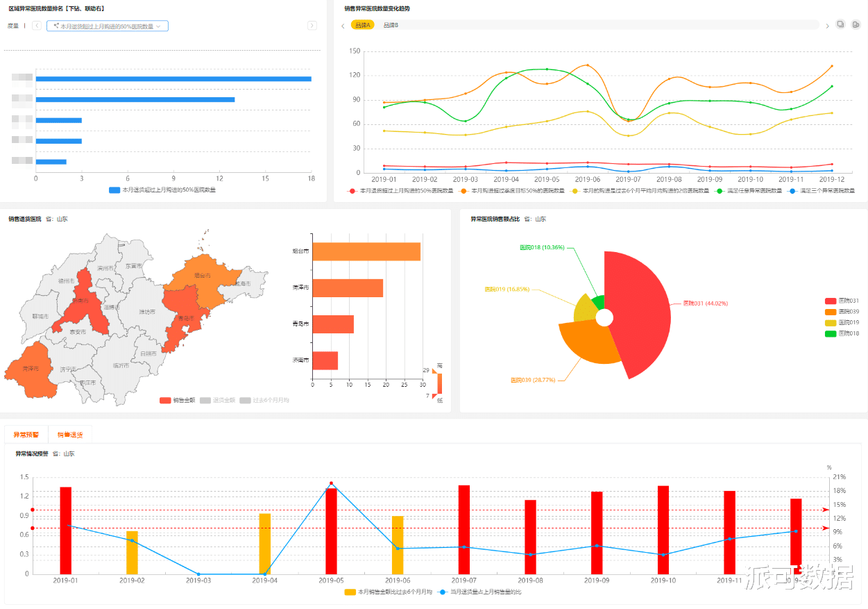Open the 本月退货超过上月购进的50%医院数量 measure dropdown

[x=108, y=26]
